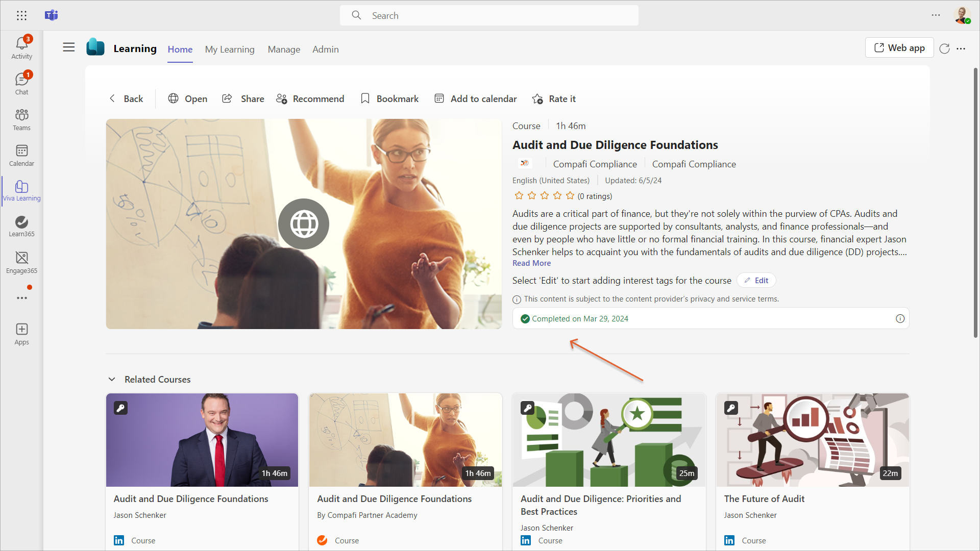Image resolution: width=980 pixels, height=551 pixels.
Task: Click the page vertical scrollbar
Action: point(975,204)
